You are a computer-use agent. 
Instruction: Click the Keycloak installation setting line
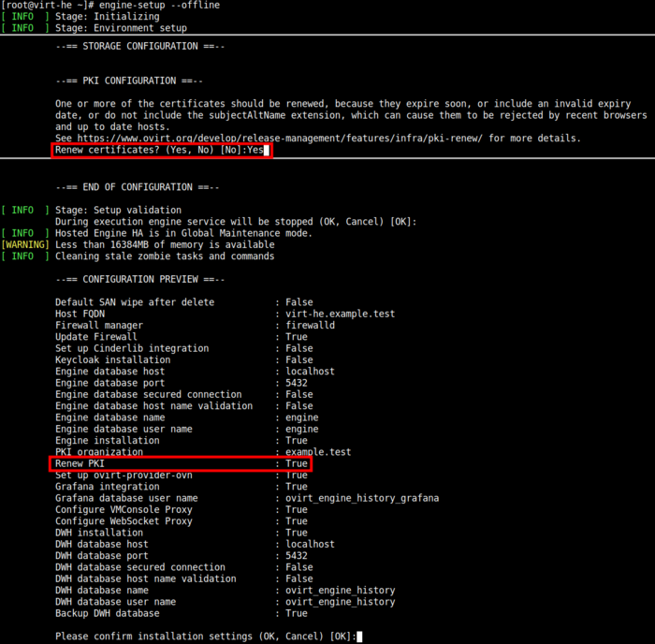click(x=112, y=359)
